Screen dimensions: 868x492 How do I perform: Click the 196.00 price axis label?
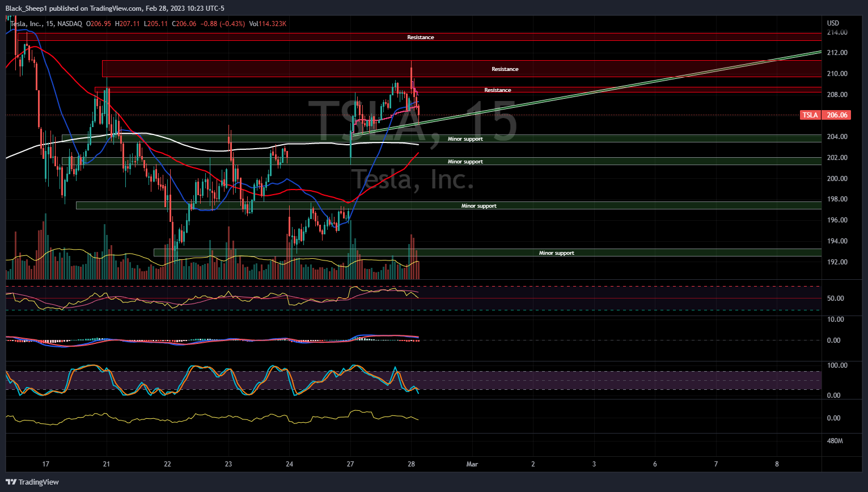[837, 220]
